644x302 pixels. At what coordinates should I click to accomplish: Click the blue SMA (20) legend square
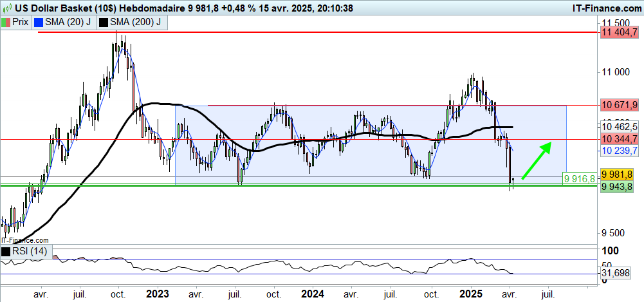coord(39,22)
